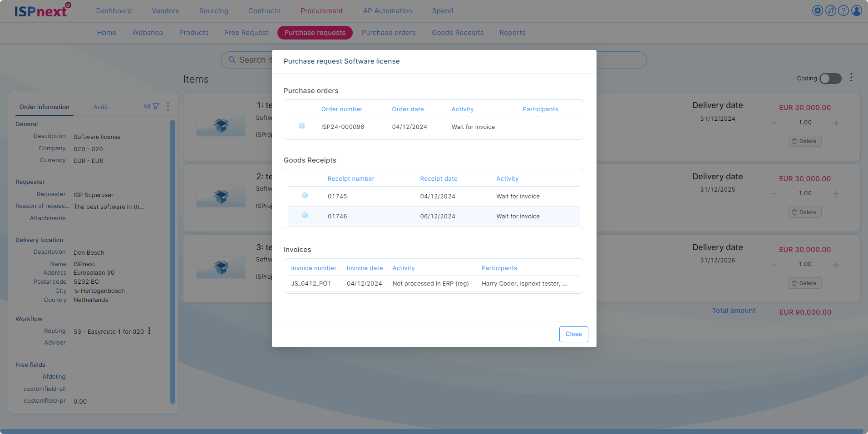Viewport: 868px width, 434px height.
Task: Open the three-dot menu beside Coding toggle
Action: coord(851,78)
